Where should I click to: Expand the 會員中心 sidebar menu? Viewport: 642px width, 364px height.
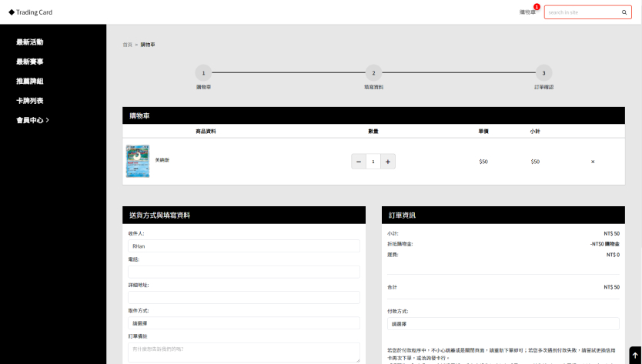pos(32,120)
